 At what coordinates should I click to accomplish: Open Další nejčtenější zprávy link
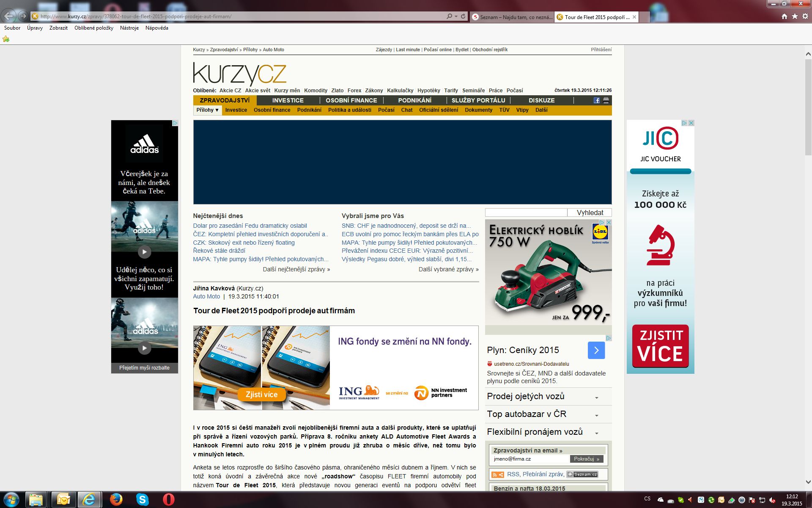[x=296, y=269]
